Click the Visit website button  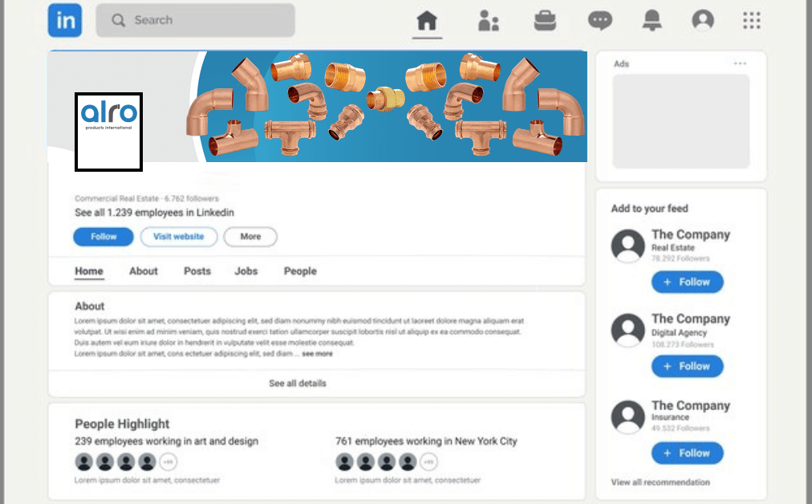tap(179, 237)
